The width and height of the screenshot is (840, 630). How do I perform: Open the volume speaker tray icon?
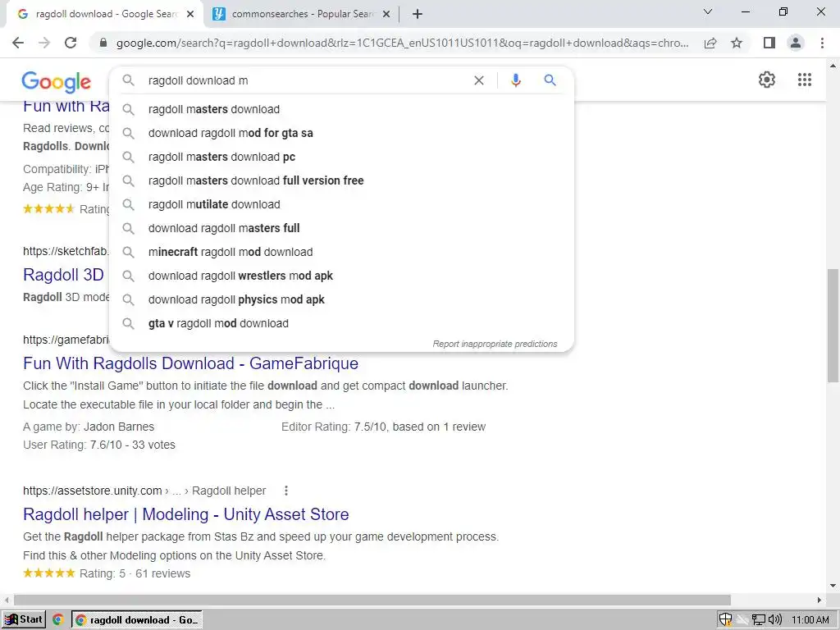(774, 620)
